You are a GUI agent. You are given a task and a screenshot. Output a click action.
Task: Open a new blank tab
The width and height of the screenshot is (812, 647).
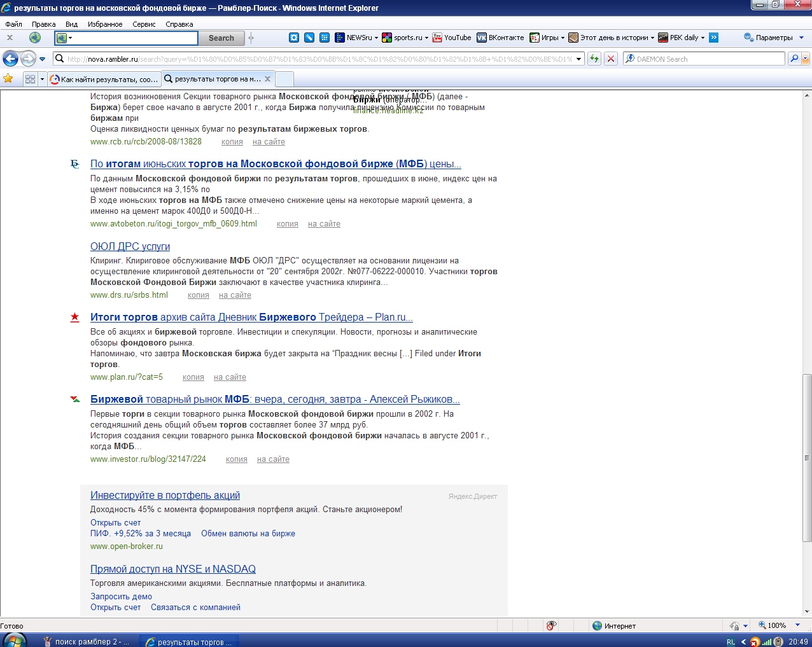(284, 80)
